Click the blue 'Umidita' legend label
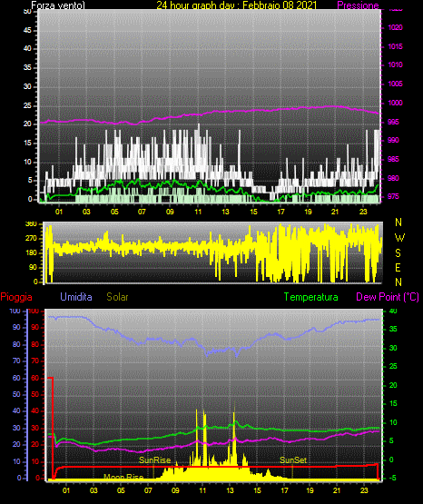The height and width of the screenshot is (504, 423). tap(76, 297)
